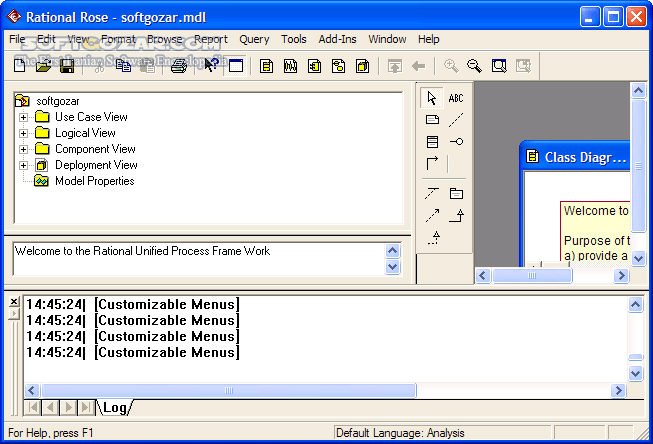
Task: Select the Realize dashed triangle tool
Action: tap(433, 238)
